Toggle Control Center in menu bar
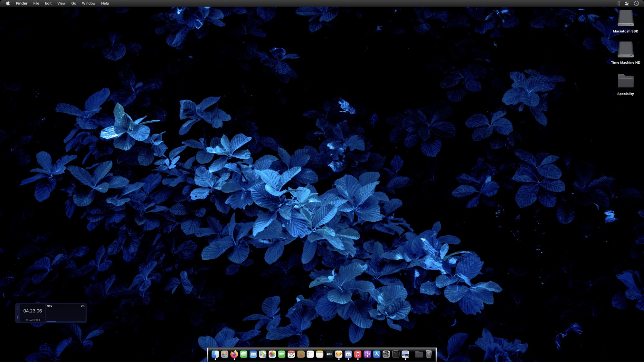Screen dimensions: 644x362 click(x=627, y=4)
